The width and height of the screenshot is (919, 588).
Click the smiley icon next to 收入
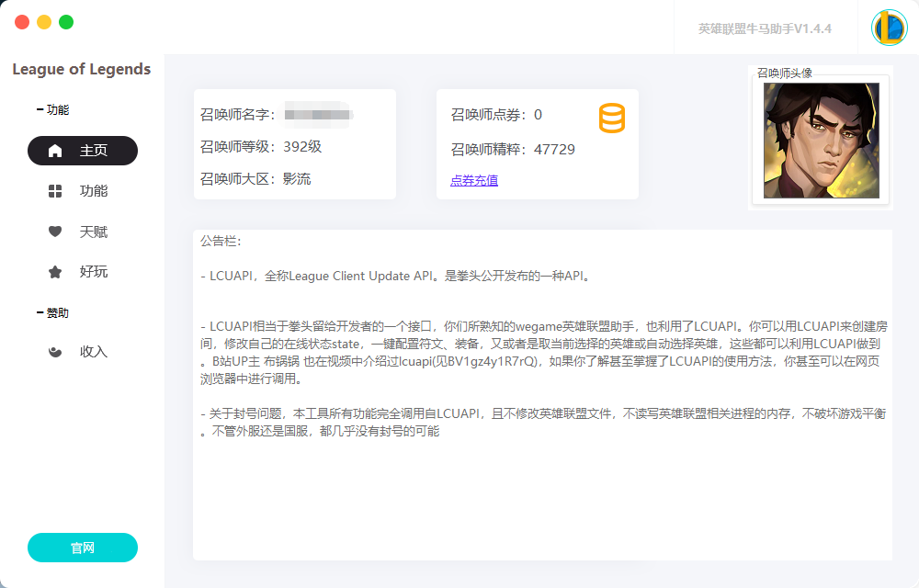[54, 352]
